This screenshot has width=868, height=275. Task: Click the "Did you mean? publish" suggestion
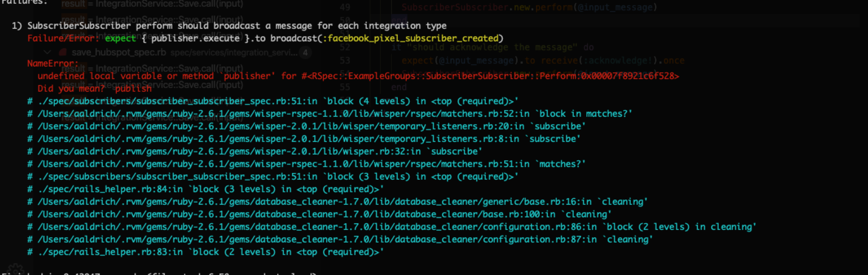coord(95,89)
